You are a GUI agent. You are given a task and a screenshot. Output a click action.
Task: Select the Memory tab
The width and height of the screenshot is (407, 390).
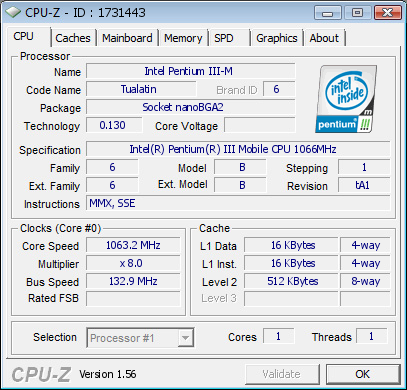pos(183,38)
